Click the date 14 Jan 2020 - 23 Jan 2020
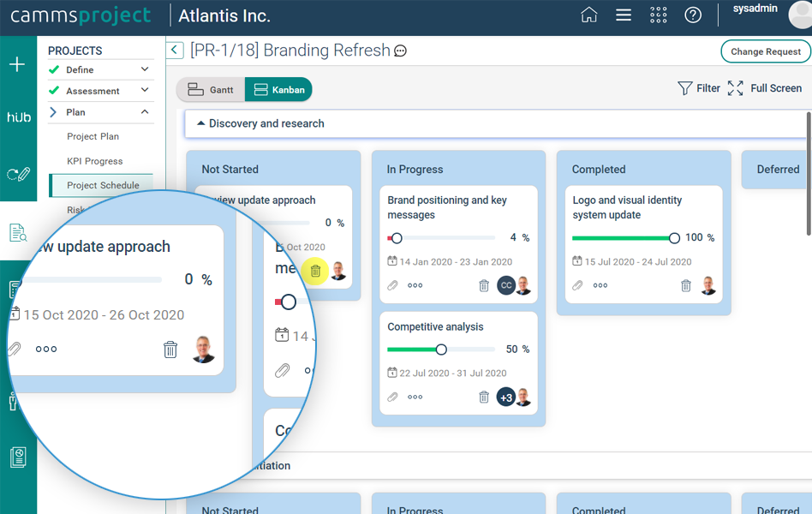 click(456, 262)
